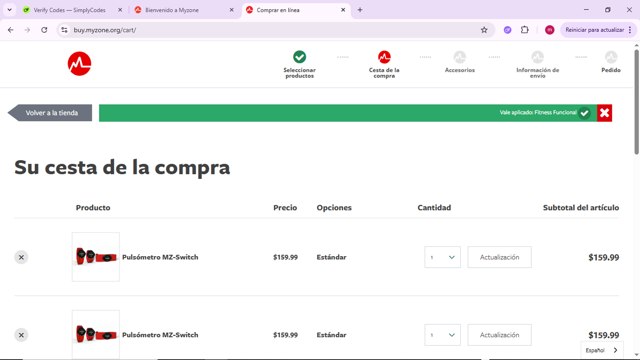Screen dimensions: 640x360
Task: Reload the page
Action: (x=44, y=30)
